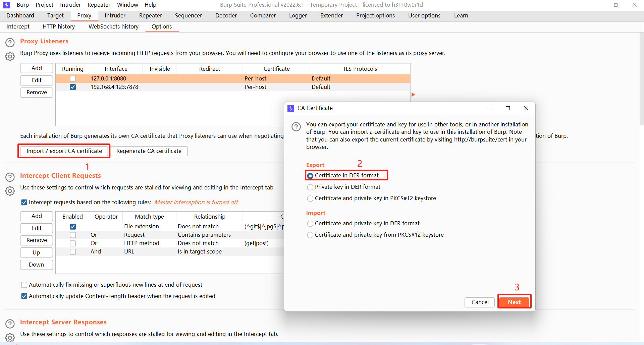Click the CA Certificate dialog Burp icon

291,108
